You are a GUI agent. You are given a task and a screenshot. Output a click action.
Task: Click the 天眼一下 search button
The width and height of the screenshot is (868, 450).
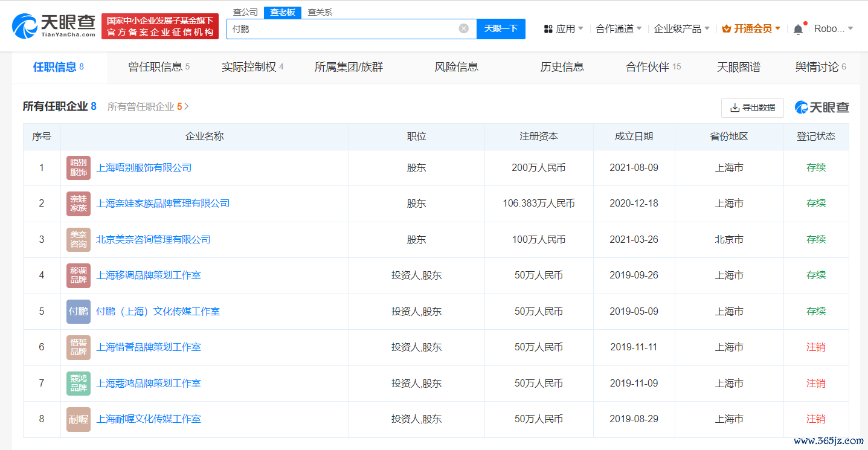[x=501, y=28]
